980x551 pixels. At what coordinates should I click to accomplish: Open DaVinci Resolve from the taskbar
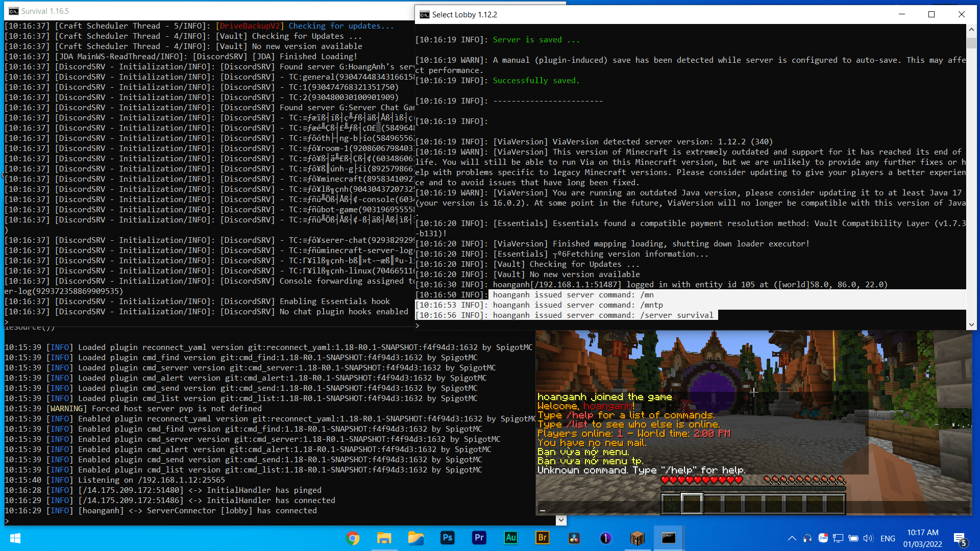[574, 538]
